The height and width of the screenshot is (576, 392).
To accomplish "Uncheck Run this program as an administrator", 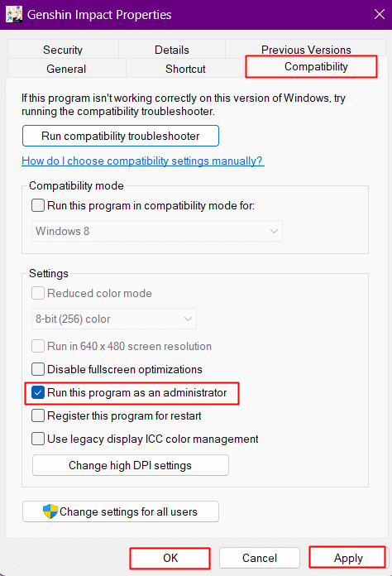I will [38, 393].
